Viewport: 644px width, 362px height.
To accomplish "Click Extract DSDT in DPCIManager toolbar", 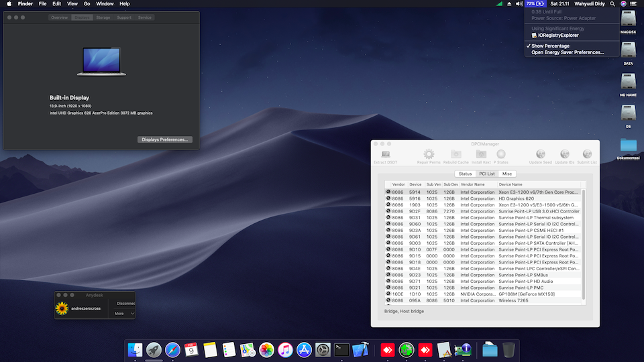I will [x=385, y=157].
